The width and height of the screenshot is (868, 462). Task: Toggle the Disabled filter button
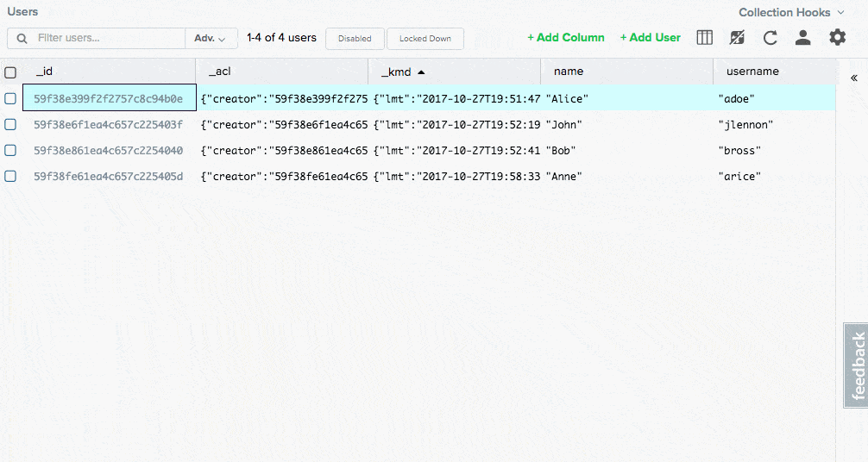pos(355,39)
